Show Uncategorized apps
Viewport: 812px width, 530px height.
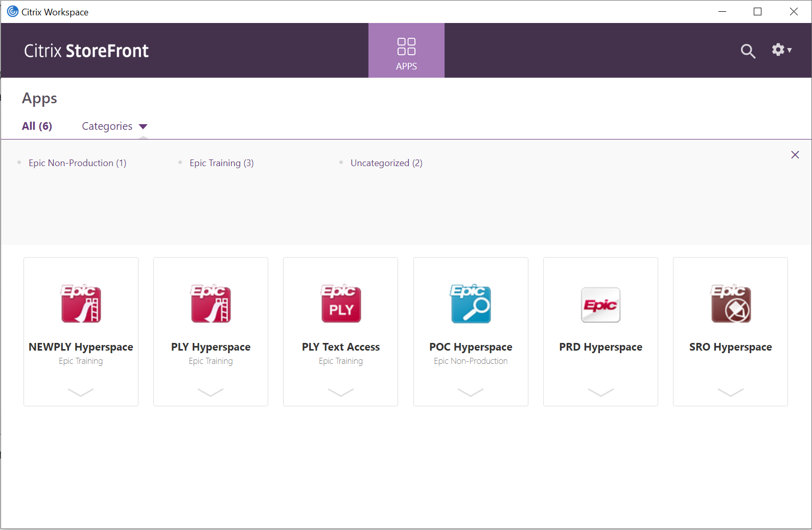click(x=386, y=163)
